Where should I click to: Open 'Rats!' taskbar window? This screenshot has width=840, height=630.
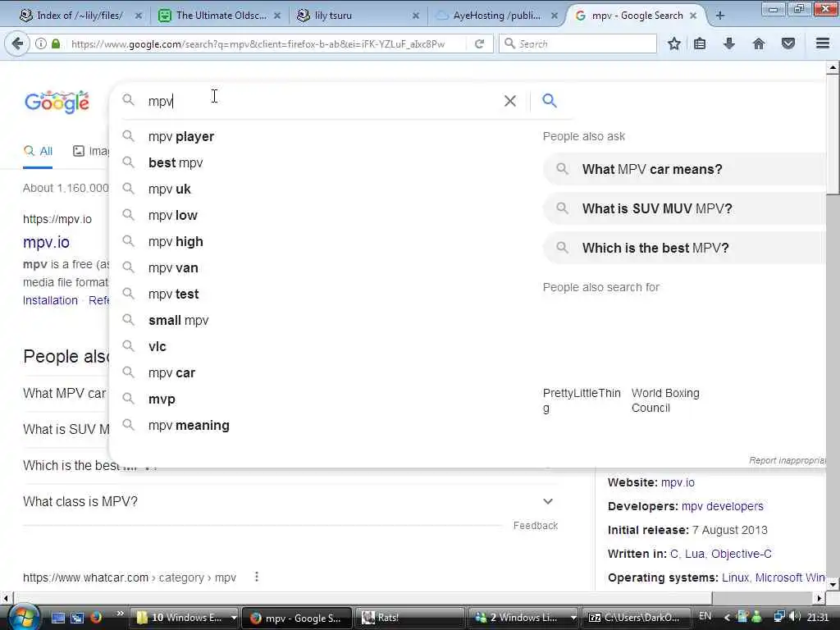point(409,618)
